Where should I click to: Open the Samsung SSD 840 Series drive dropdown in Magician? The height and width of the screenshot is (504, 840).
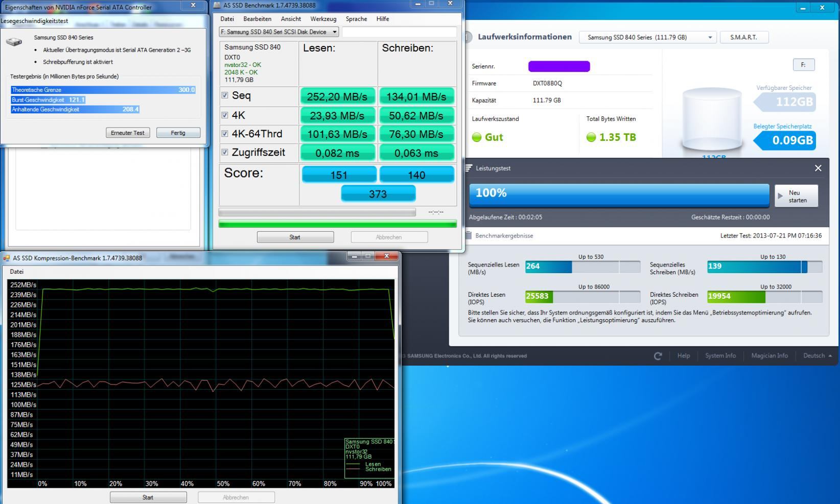pyautogui.click(x=648, y=37)
